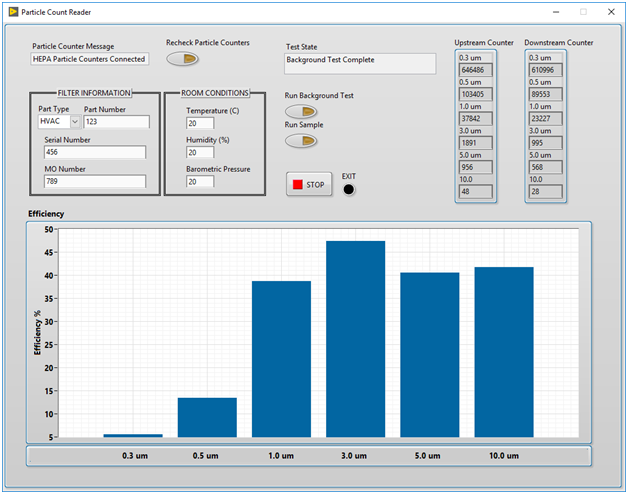The image size is (628, 494).
Task: Click the Upstream Counter heading
Action: 484,42
